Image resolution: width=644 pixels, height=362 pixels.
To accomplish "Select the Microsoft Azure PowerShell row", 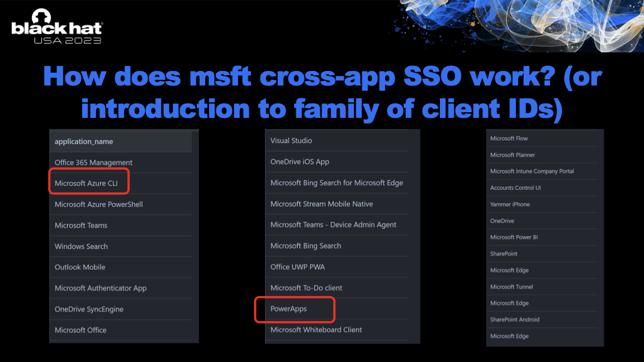I will [x=121, y=204].
